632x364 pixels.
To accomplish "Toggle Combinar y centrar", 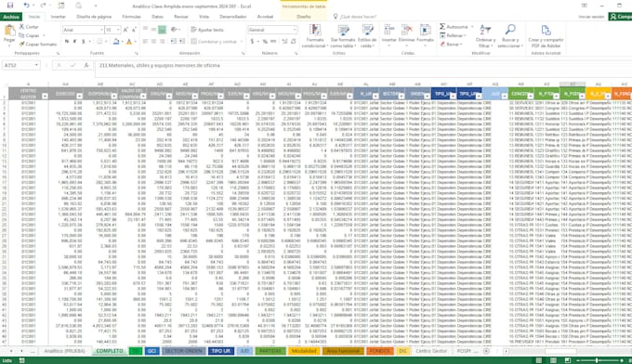I will 214,41.
